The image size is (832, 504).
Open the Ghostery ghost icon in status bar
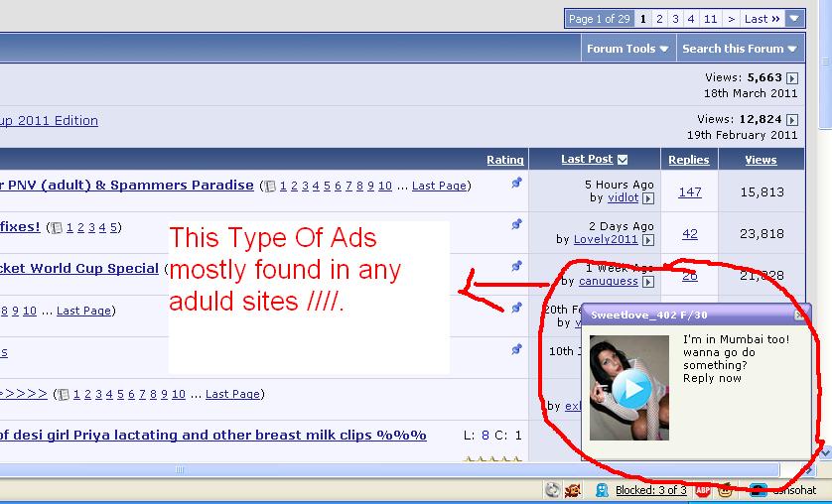(x=602, y=490)
